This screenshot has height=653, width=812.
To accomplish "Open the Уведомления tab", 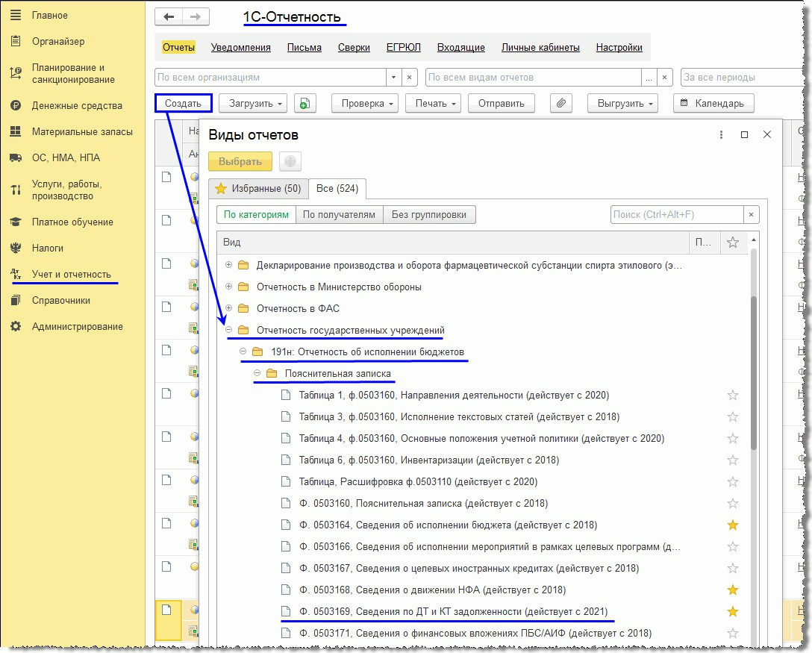I will (x=241, y=48).
